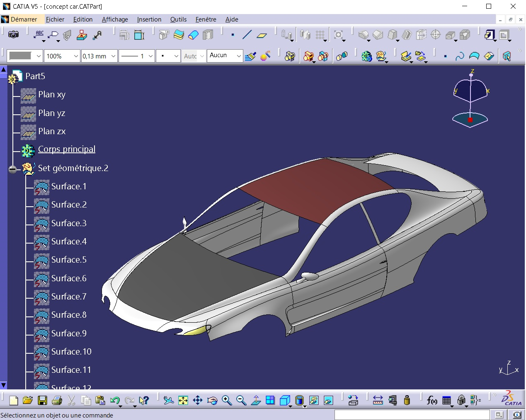The height and width of the screenshot is (420, 526).
Task: Click the painter brush icon beside Aucun
Action: click(250, 56)
